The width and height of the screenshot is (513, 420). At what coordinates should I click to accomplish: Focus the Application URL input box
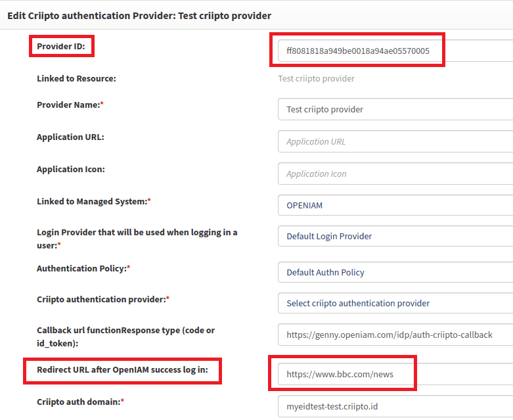[394, 141]
